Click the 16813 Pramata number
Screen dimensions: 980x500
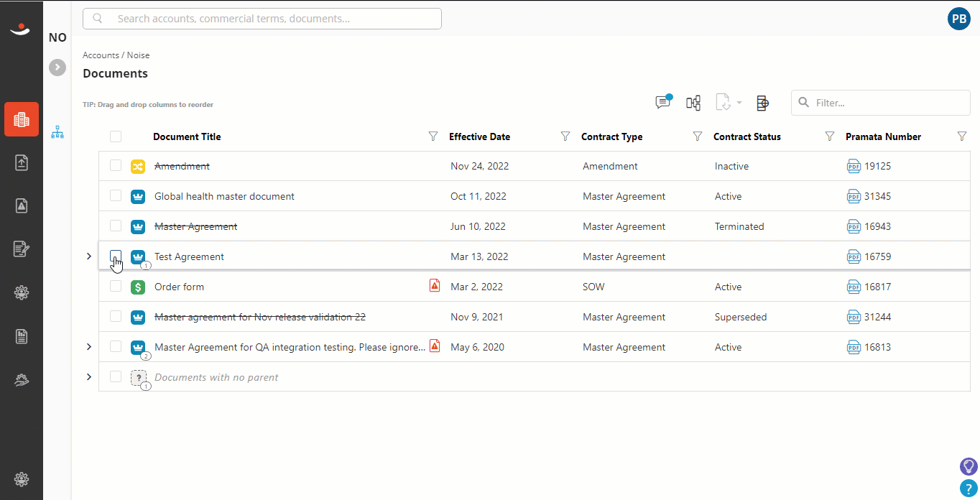pos(877,347)
